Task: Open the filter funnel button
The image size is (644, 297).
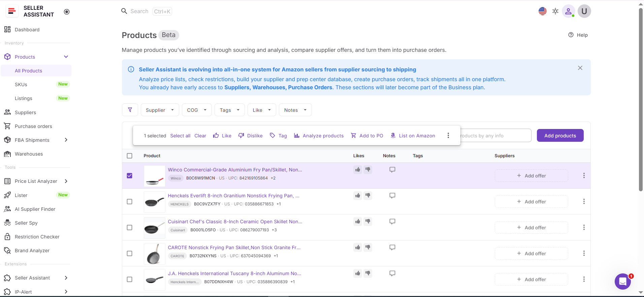Action: [130, 110]
